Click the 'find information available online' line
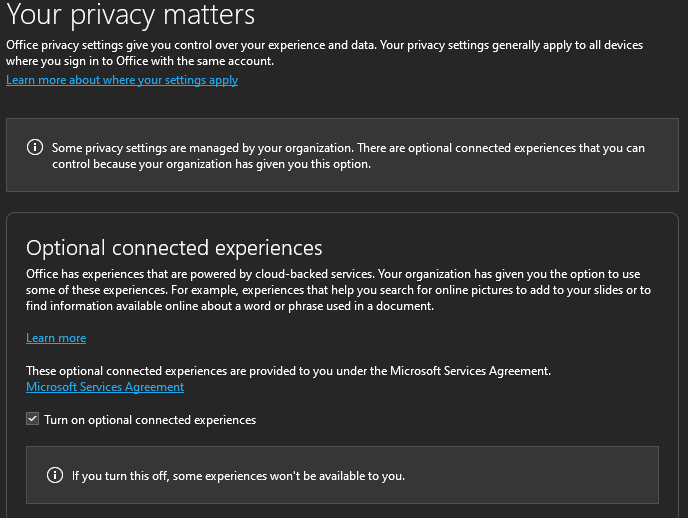Viewport: 688px width, 518px height. click(x=230, y=306)
